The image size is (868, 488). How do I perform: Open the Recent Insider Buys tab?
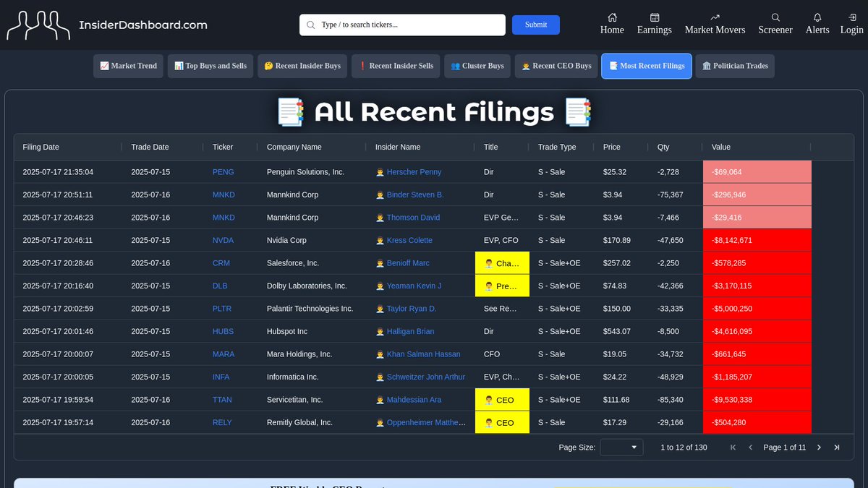coord(302,66)
